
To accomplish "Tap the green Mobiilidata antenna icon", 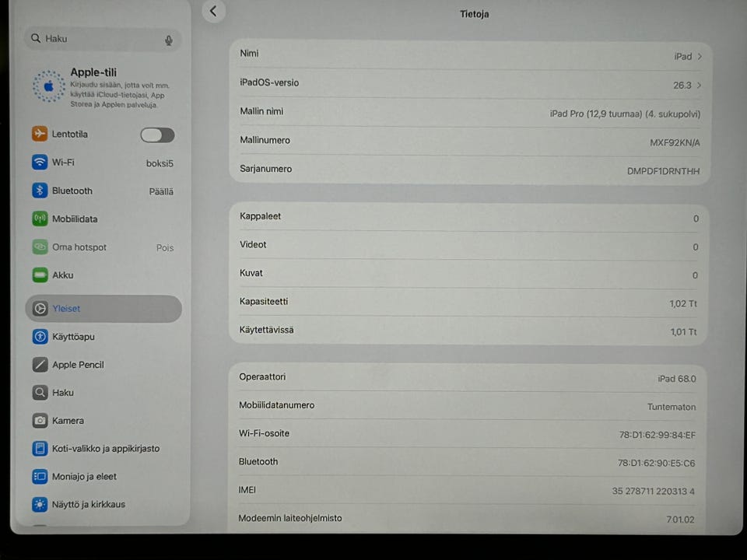I will point(40,219).
